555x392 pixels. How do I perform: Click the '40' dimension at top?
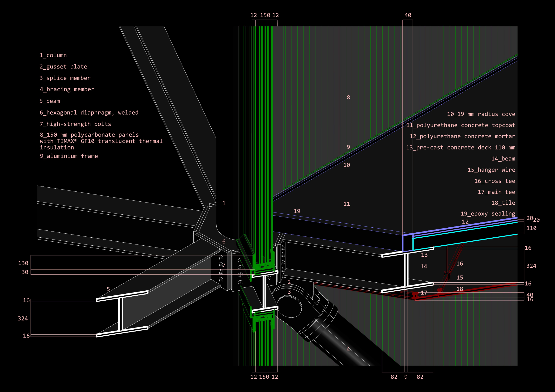click(408, 15)
